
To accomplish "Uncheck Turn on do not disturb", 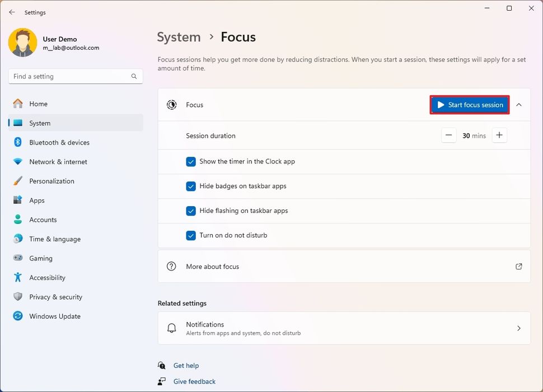I will click(x=191, y=235).
